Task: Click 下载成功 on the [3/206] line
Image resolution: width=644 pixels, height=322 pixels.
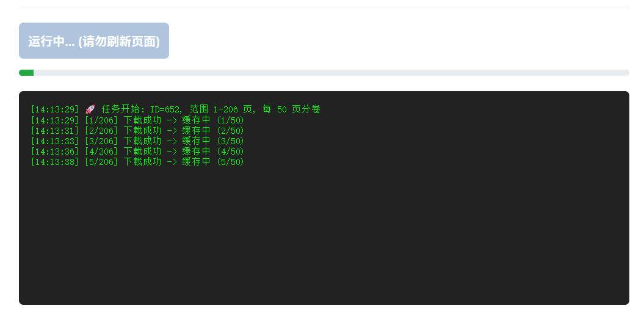Action: (x=142, y=141)
